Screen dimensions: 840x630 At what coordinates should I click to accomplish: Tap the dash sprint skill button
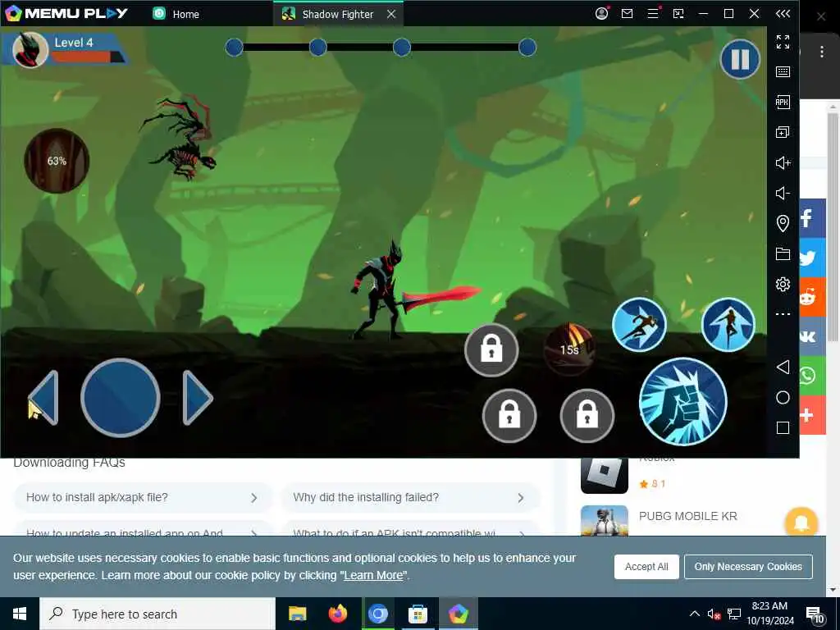(639, 325)
